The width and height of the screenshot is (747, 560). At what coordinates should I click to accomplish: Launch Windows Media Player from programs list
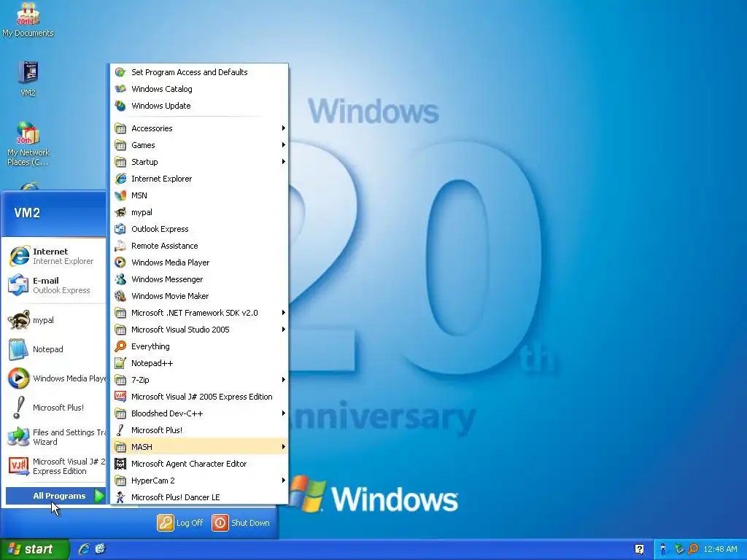199,262
